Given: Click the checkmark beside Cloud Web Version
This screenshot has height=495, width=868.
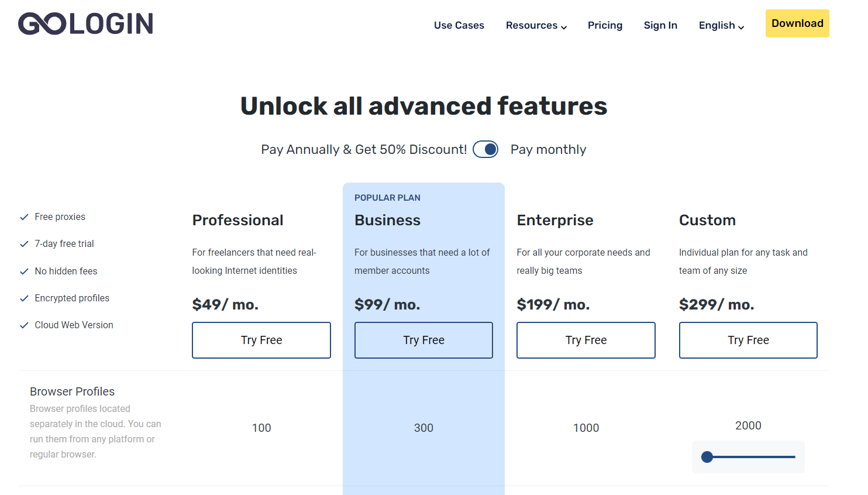Looking at the screenshot, I should [x=24, y=325].
